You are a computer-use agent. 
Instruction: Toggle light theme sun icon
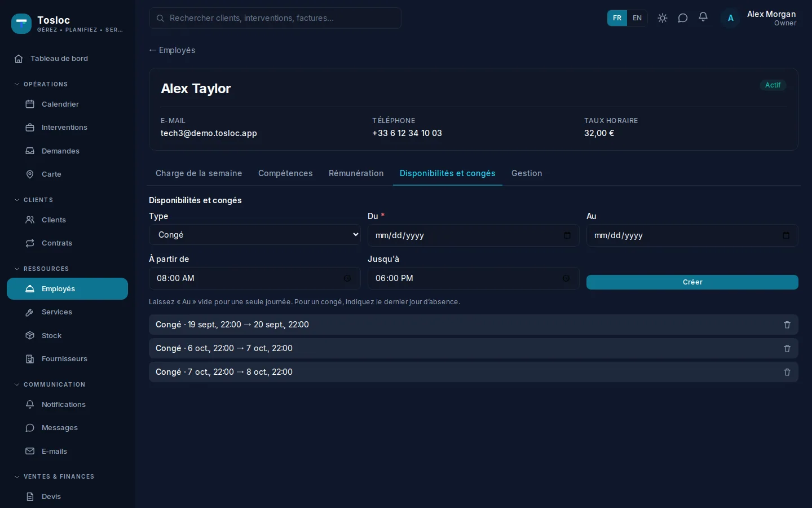click(x=663, y=18)
